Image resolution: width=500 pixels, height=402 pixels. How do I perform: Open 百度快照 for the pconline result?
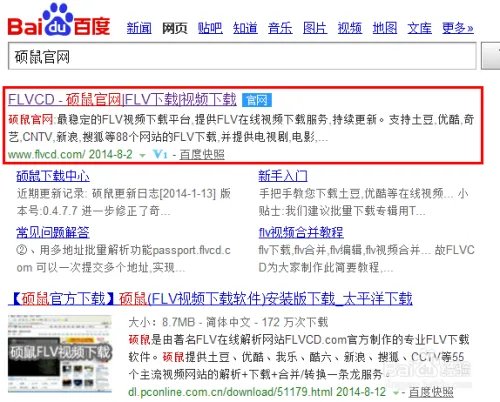431,392
